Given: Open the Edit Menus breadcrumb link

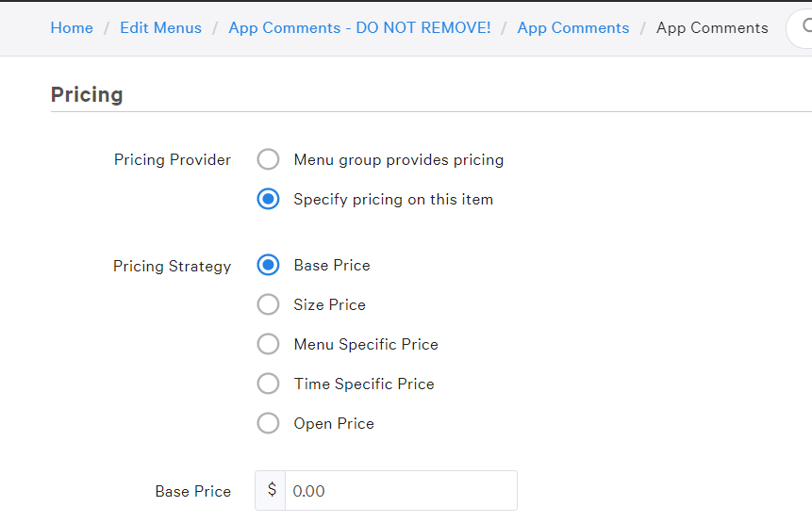Looking at the screenshot, I should click(x=160, y=27).
